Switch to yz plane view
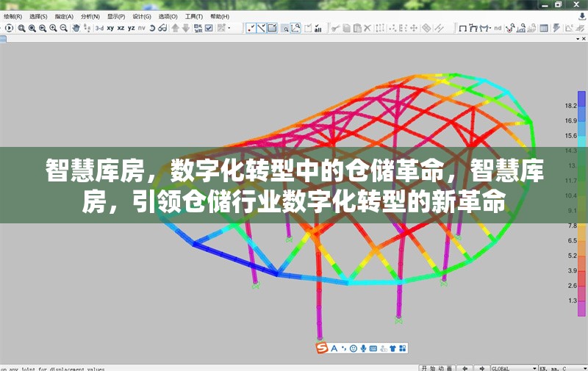Image resolution: width=588 pixels, height=371 pixels. [x=132, y=28]
